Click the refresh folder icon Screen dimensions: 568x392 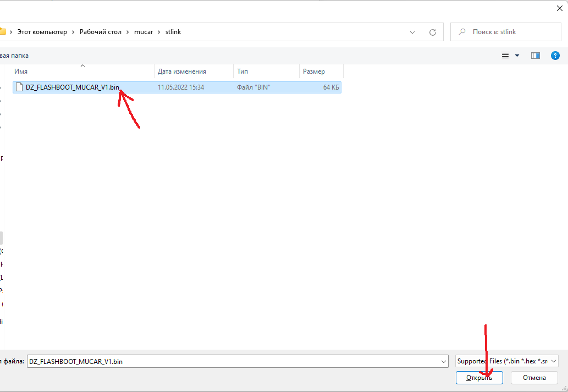coord(433,32)
